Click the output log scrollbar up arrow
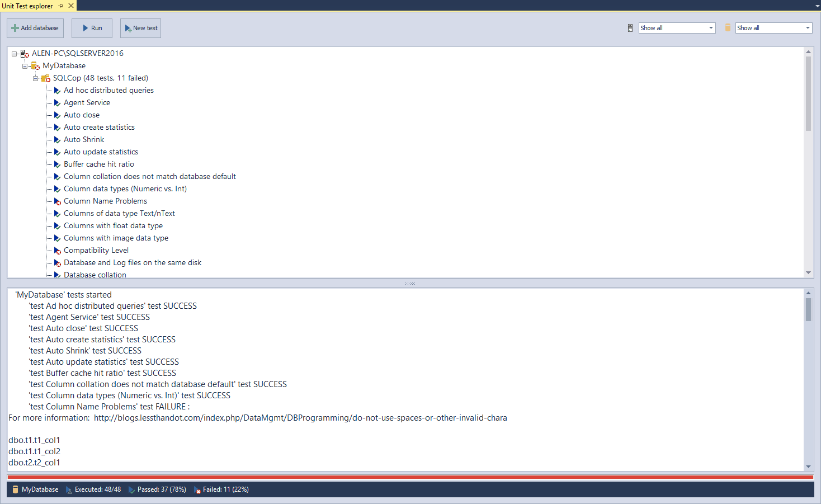 pyautogui.click(x=808, y=293)
